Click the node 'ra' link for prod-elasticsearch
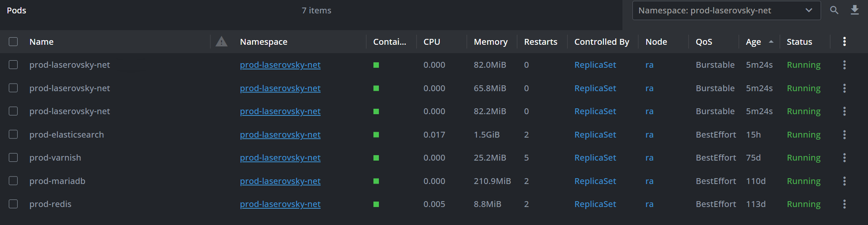Viewport: 868px width, 225px height. (x=649, y=135)
